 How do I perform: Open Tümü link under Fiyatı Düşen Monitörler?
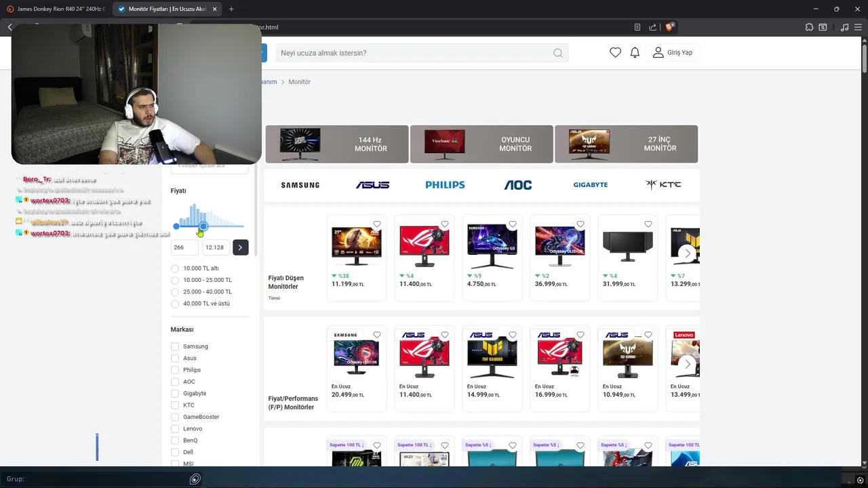(274, 298)
